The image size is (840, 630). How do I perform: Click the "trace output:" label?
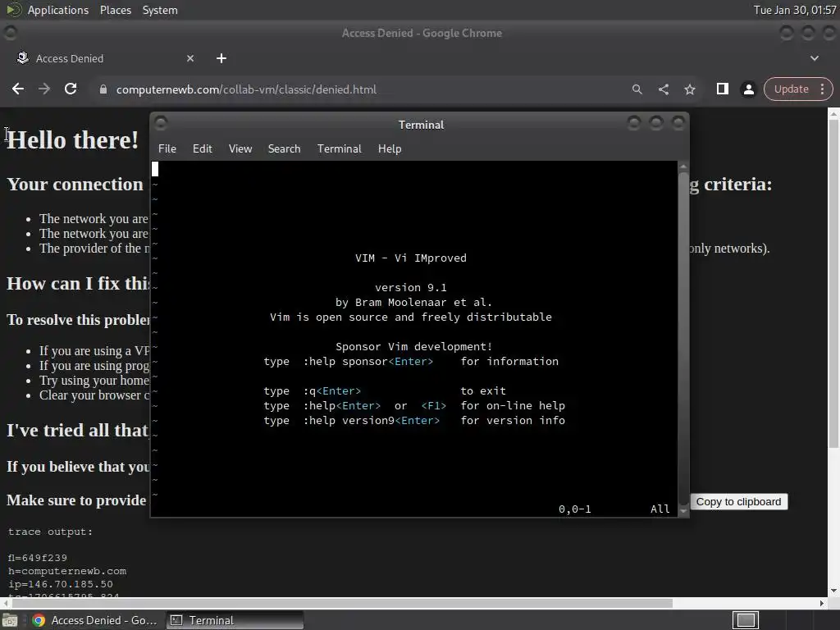coord(50,532)
